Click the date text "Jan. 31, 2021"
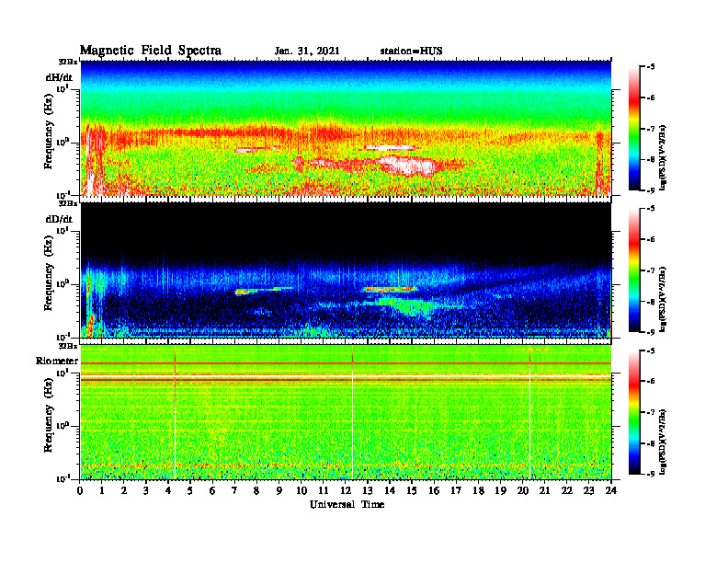728x563 pixels. tap(307, 52)
